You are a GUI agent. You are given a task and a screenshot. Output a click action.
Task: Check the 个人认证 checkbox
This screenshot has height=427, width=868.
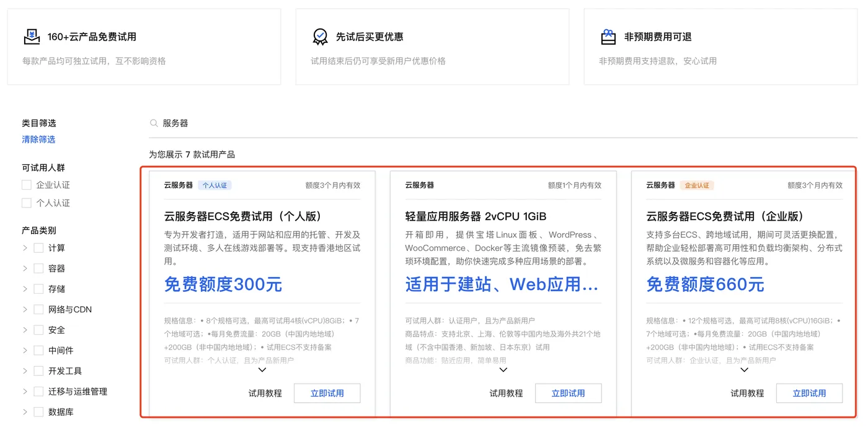[26, 203]
